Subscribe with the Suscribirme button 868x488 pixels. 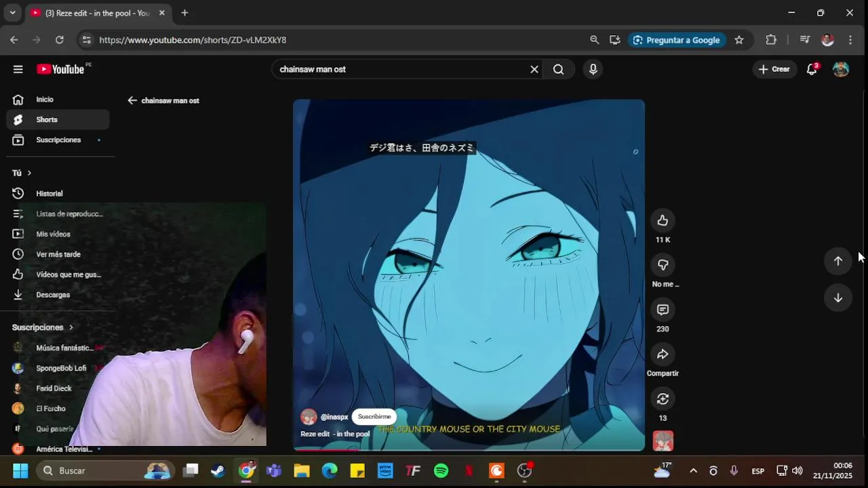[x=374, y=417]
